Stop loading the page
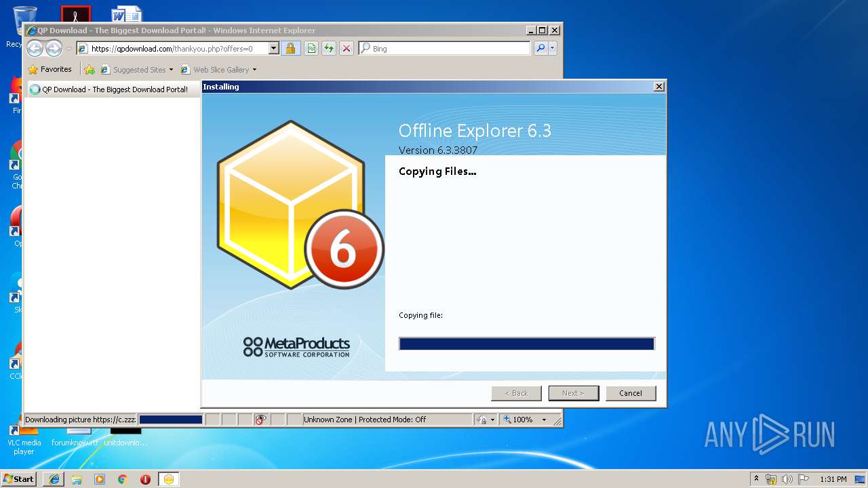868x488 pixels. tap(347, 48)
